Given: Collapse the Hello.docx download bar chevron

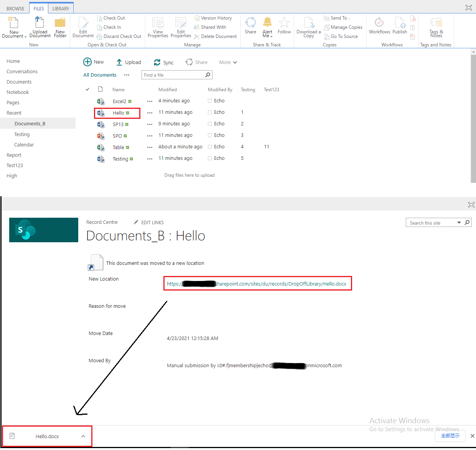Looking at the screenshot, I should tap(83, 436).
